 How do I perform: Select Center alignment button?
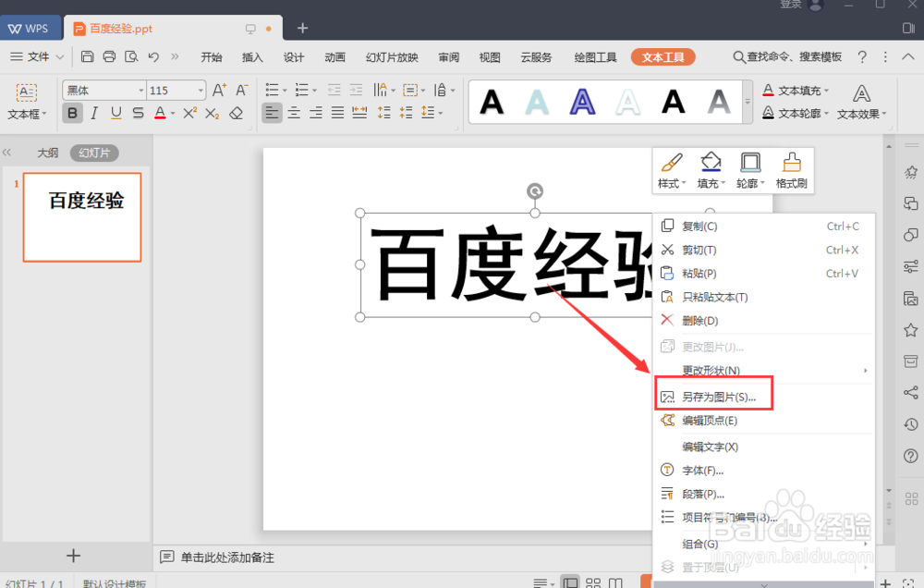click(x=294, y=112)
